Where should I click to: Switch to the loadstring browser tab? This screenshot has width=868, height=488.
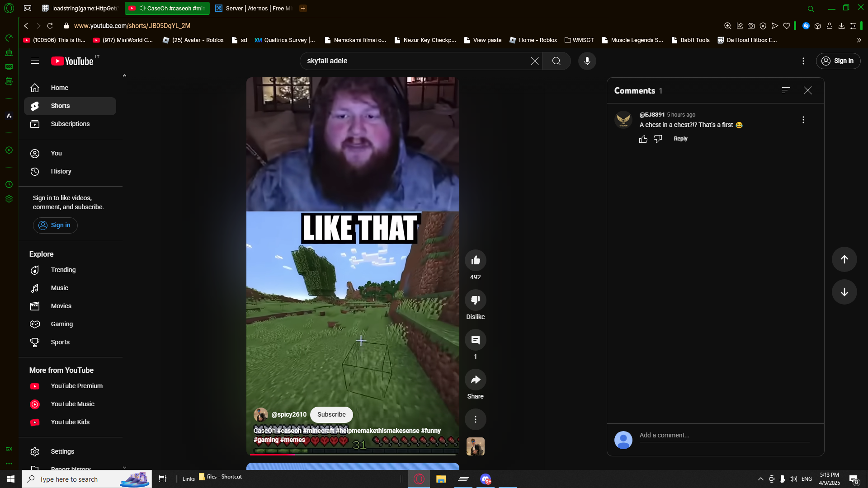pyautogui.click(x=80, y=8)
